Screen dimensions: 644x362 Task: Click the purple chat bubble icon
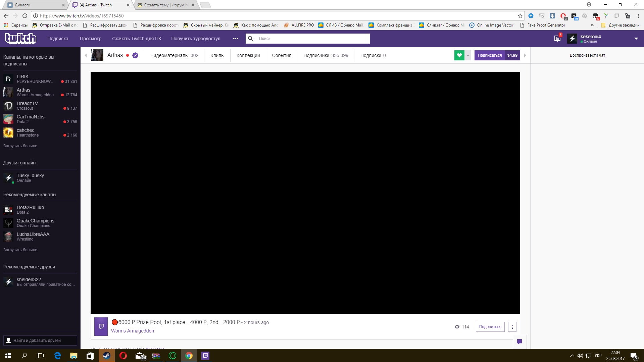519,342
